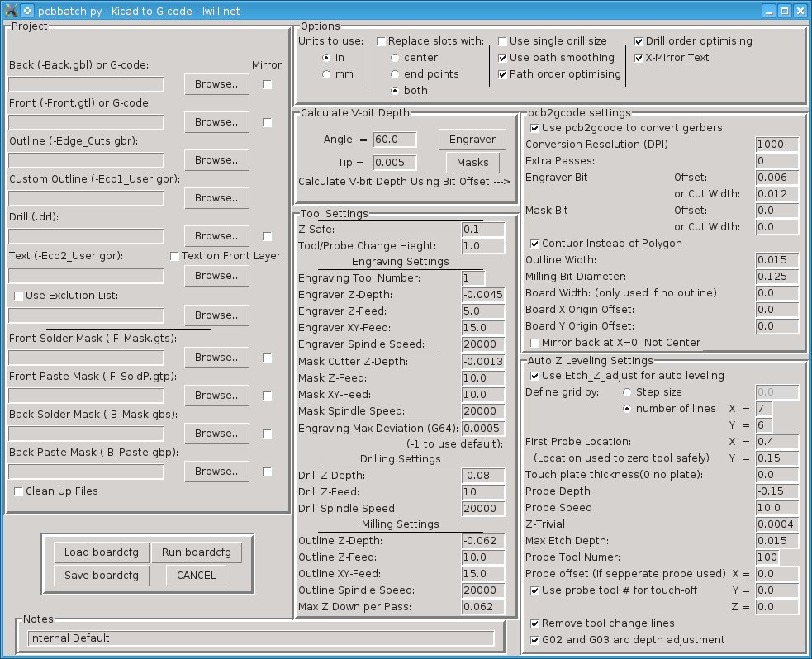Click the Masks button

pyautogui.click(x=472, y=163)
